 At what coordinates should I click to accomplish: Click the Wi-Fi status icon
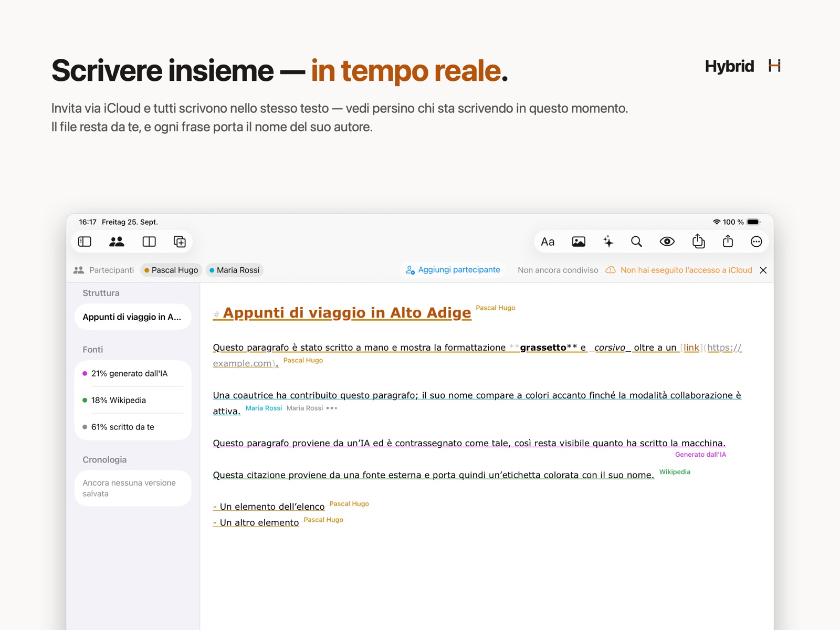[717, 222]
